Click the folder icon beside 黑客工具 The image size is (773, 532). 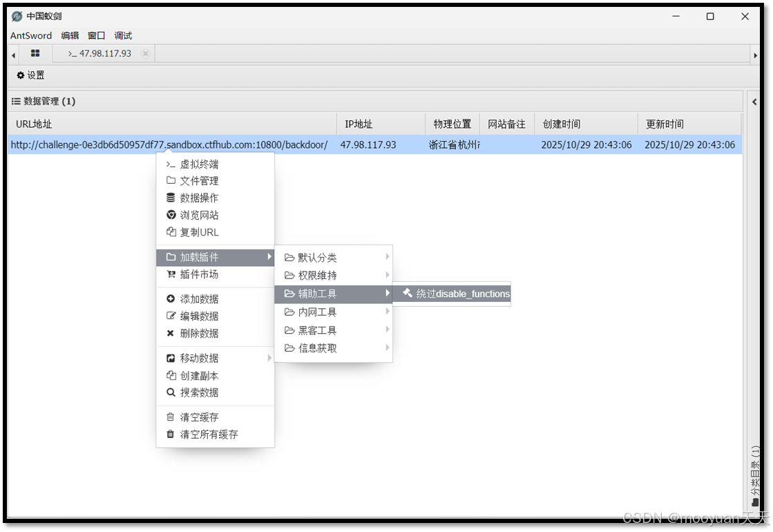tap(289, 330)
